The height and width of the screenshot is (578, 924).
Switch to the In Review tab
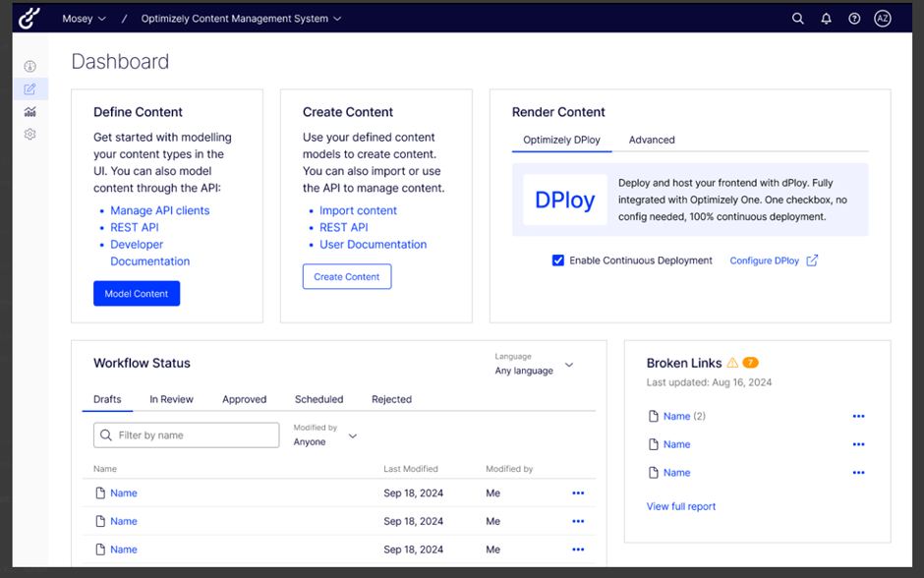coord(171,399)
